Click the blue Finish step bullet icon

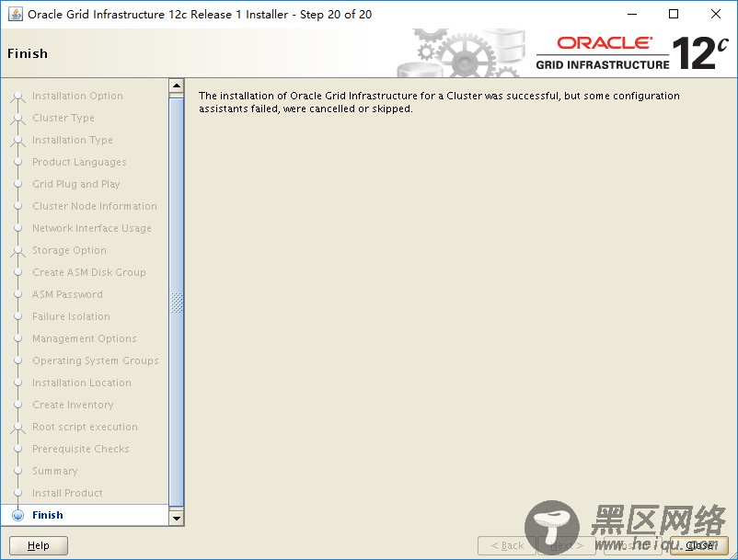pyautogui.click(x=17, y=515)
